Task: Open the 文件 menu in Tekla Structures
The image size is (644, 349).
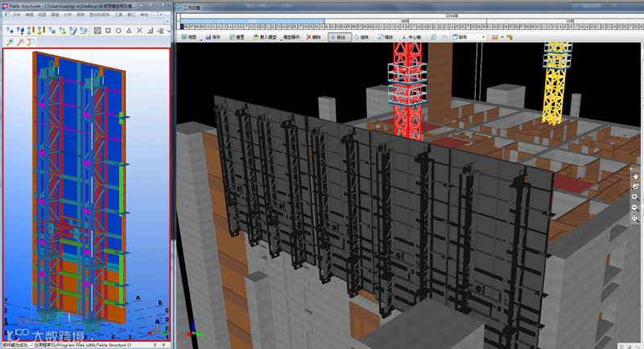Action: click(x=18, y=15)
